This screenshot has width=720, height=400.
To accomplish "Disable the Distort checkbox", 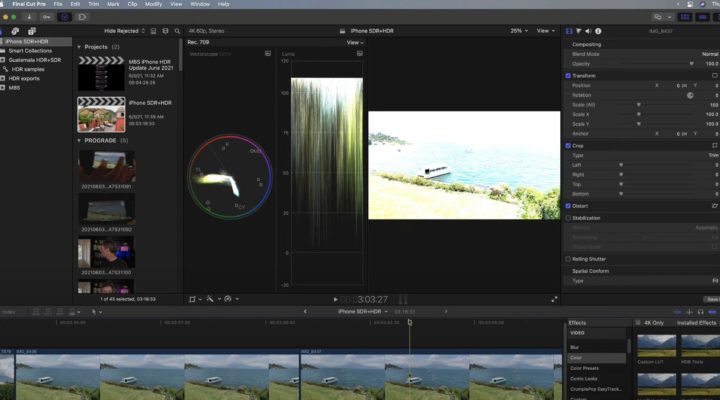I will click(568, 206).
